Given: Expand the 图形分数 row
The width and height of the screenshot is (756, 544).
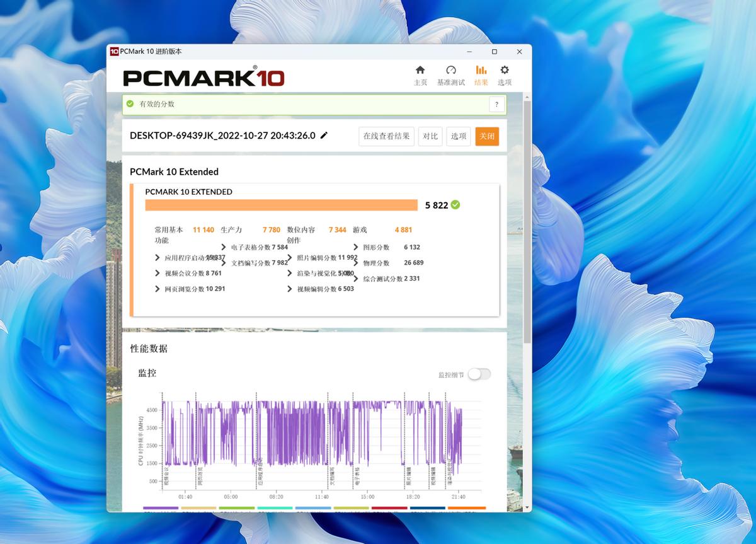Looking at the screenshot, I should tap(356, 247).
